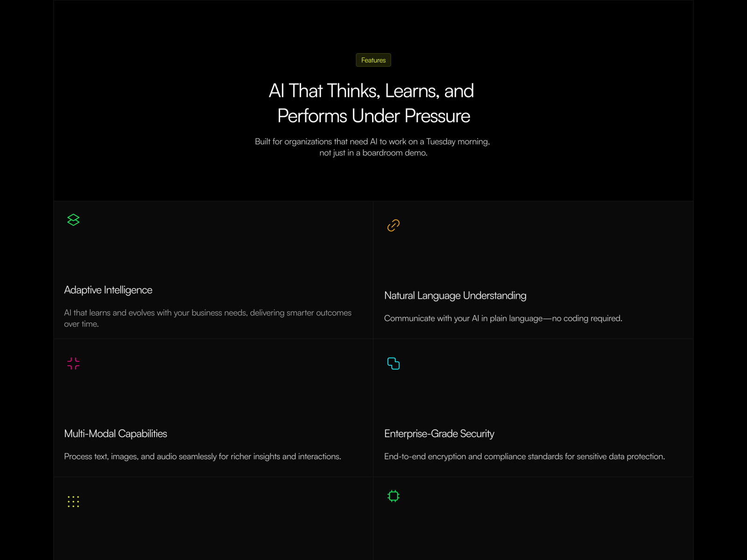Screen dimensions: 747x560
Task: Click the 'Built for organizations' subtitle line
Action: point(373,141)
